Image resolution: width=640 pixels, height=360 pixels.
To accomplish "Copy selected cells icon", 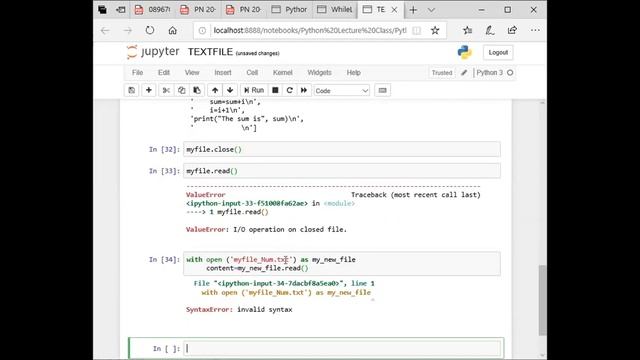I will pyautogui.click(x=181, y=90).
